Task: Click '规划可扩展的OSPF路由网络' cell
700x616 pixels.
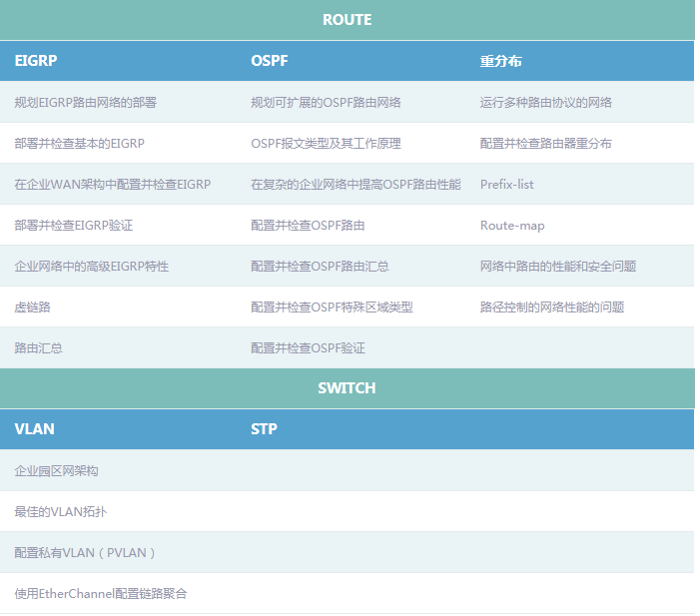Action: 326,102
